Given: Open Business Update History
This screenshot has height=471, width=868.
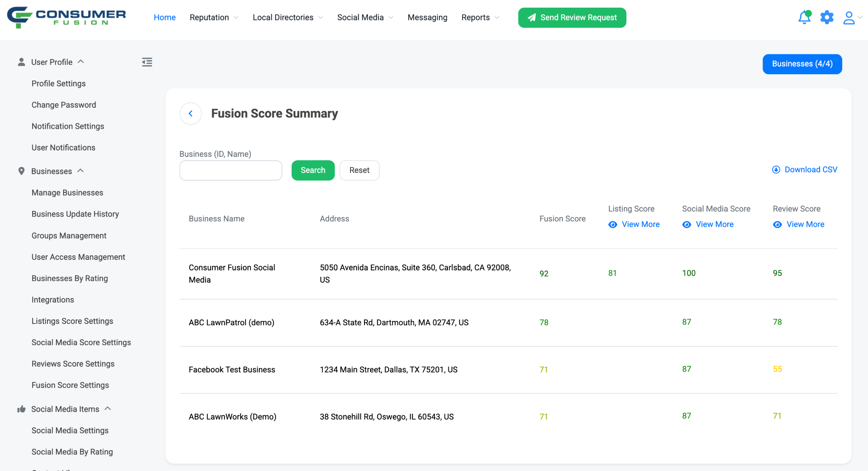Looking at the screenshot, I should point(75,214).
